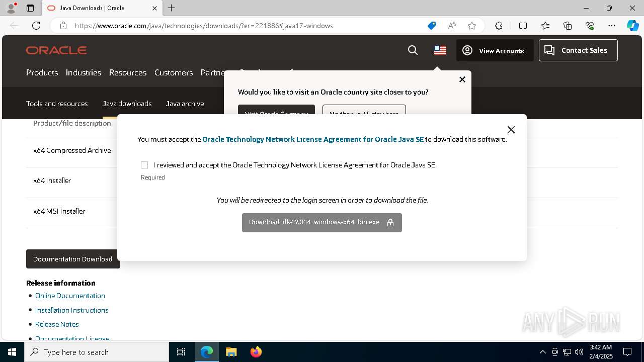Open Customers menu

pyautogui.click(x=174, y=72)
